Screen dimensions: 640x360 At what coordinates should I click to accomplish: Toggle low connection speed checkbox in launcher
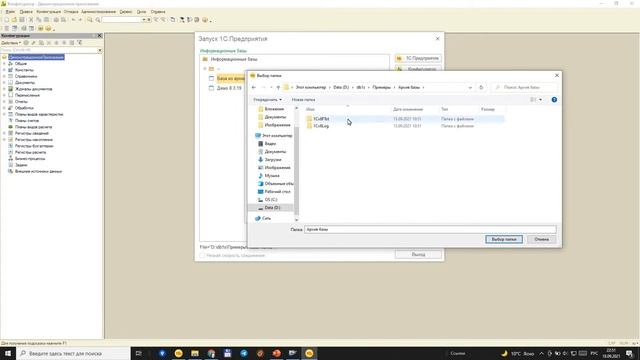[x=202, y=256]
